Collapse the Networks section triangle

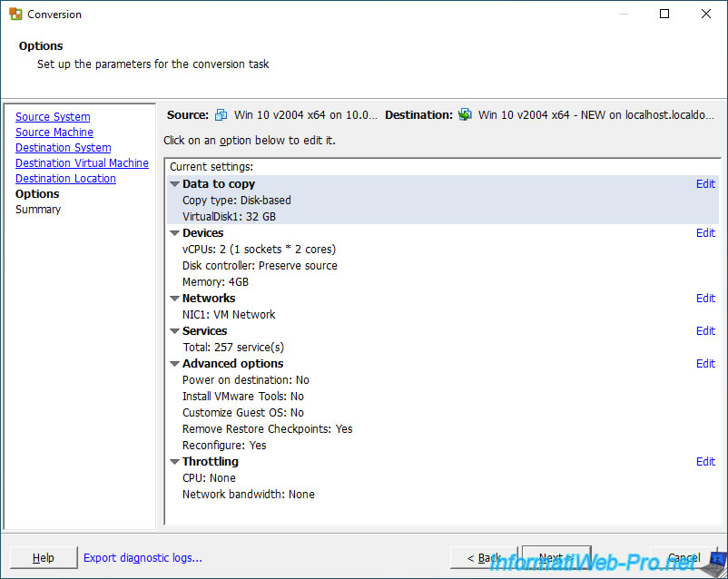pos(174,299)
